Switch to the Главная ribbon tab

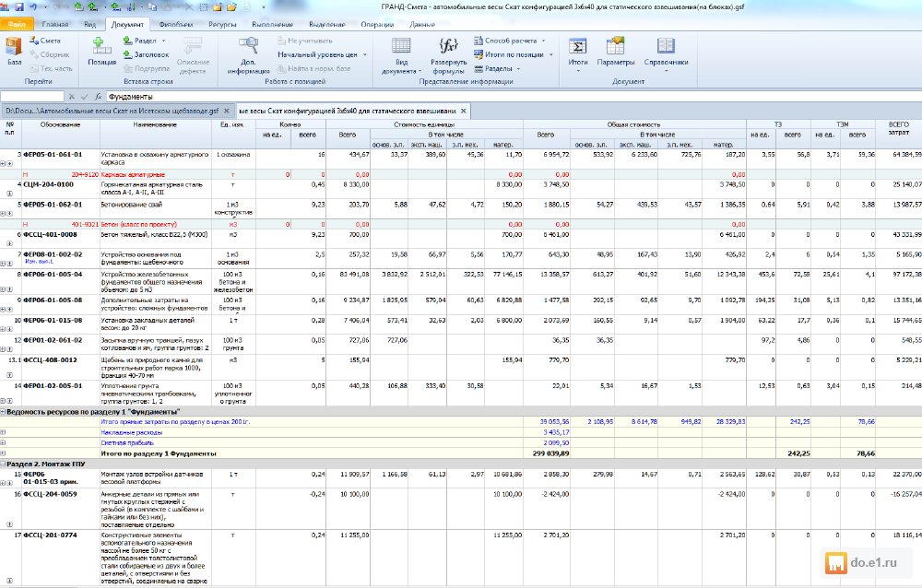(55, 24)
